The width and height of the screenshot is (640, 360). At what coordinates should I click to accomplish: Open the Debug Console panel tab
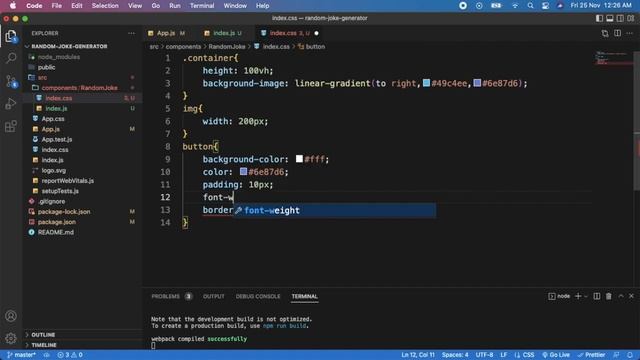[258, 296]
